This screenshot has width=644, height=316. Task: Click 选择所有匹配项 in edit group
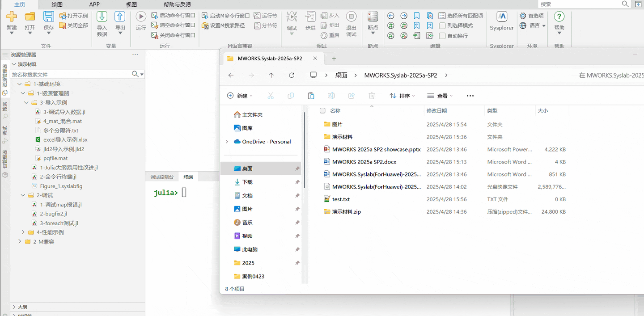tap(461, 16)
